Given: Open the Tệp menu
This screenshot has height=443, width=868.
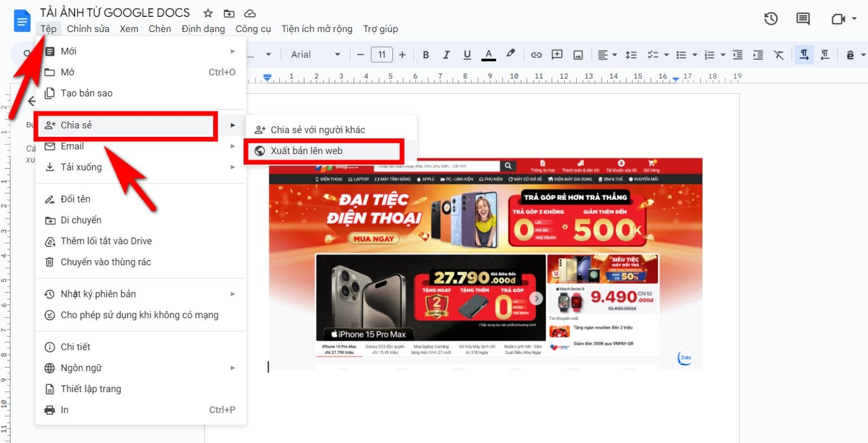Looking at the screenshot, I should 48,29.
